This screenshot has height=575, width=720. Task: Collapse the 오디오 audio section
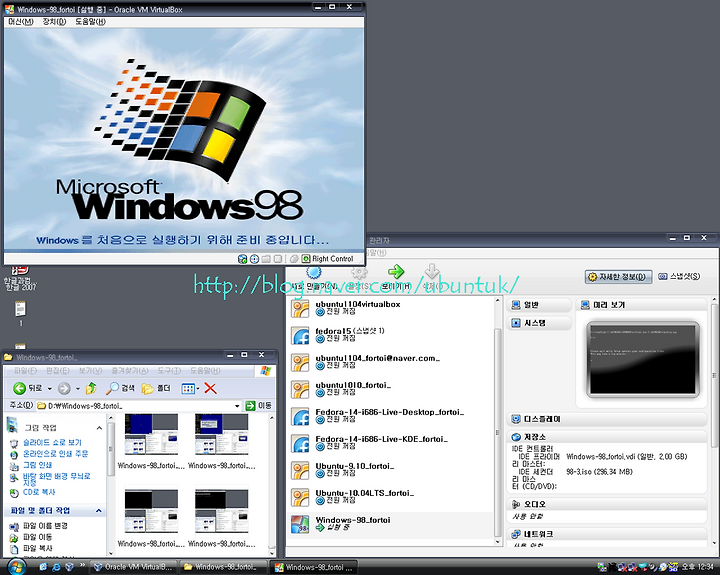pyautogui.click(x=607, y=504)
